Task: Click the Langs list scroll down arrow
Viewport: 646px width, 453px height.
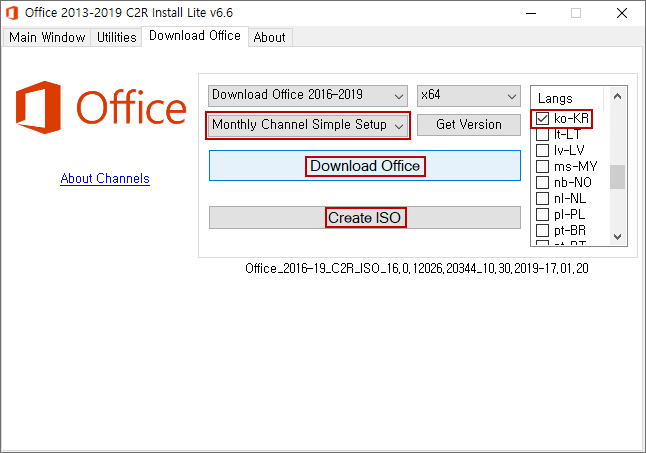Action: coord(617,237)
